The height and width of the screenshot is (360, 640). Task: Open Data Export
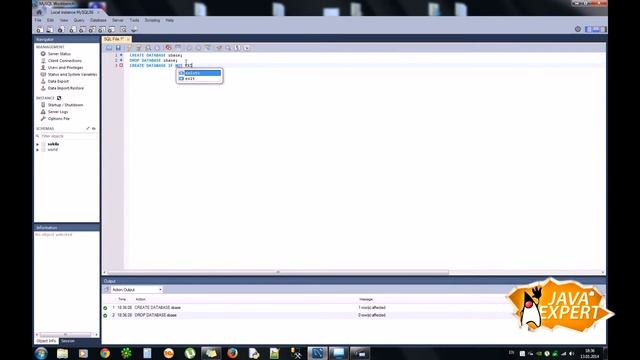pos(58,81)
